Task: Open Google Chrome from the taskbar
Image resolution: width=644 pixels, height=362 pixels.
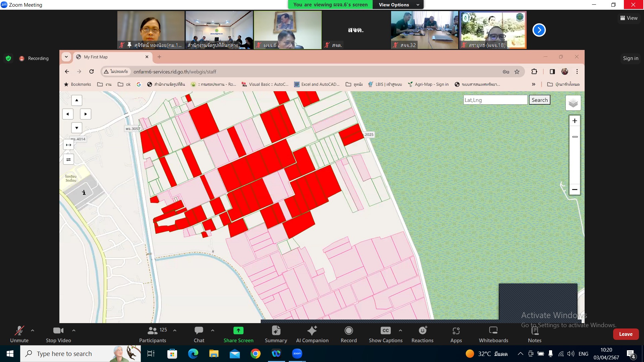Action: pos(255,354)
